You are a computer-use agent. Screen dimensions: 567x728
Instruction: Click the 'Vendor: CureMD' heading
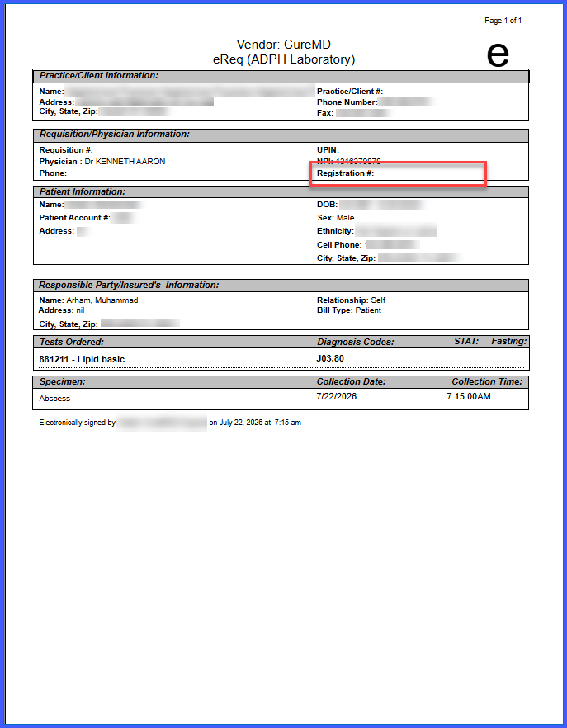point(283,45)
